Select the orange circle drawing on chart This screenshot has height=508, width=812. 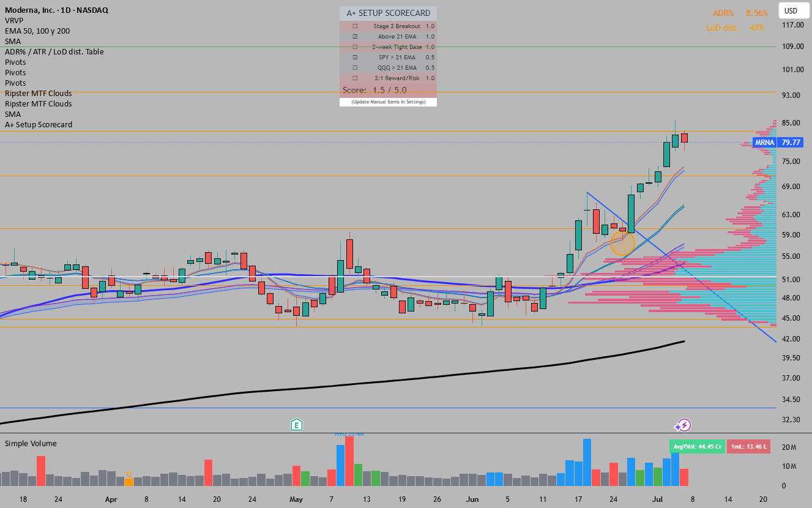tap(622, 243)
